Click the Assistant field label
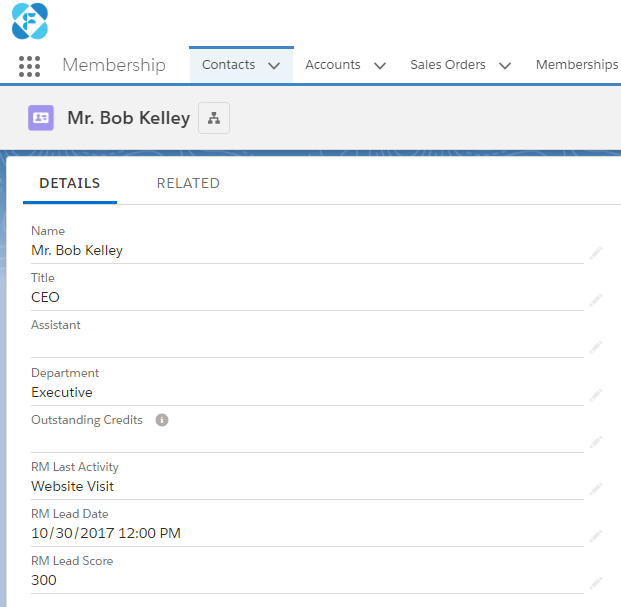Image resolution: width=621 pixels, height=607 pixels. pos(56,325)
